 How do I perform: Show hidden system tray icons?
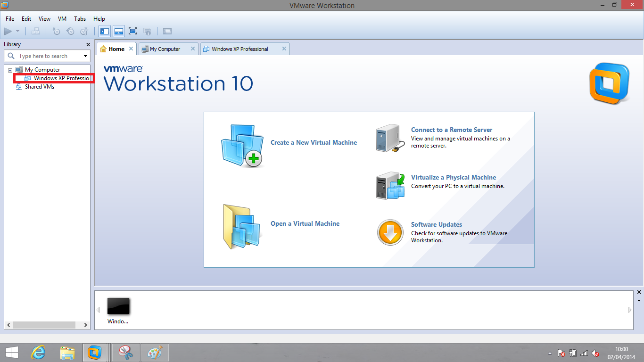tap(550, 353)
